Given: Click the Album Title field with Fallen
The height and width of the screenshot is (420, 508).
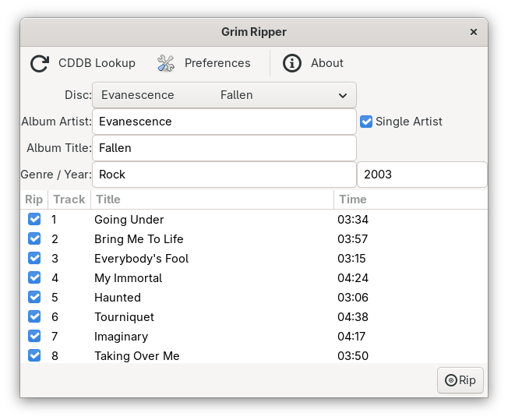Looking at the screenshot, I should [x=224, y=148].
